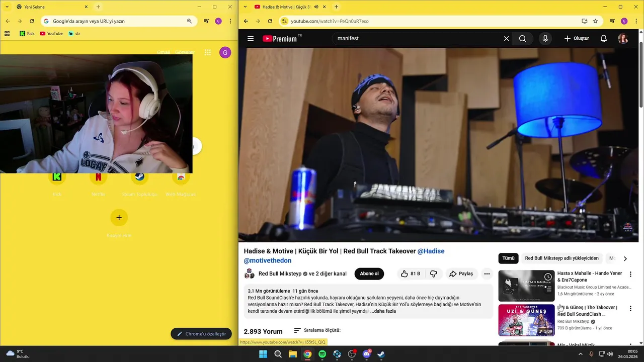Open the Red Bull Miksteyp channel avatar
Screen dimensions: 644x362
point(249,274)
